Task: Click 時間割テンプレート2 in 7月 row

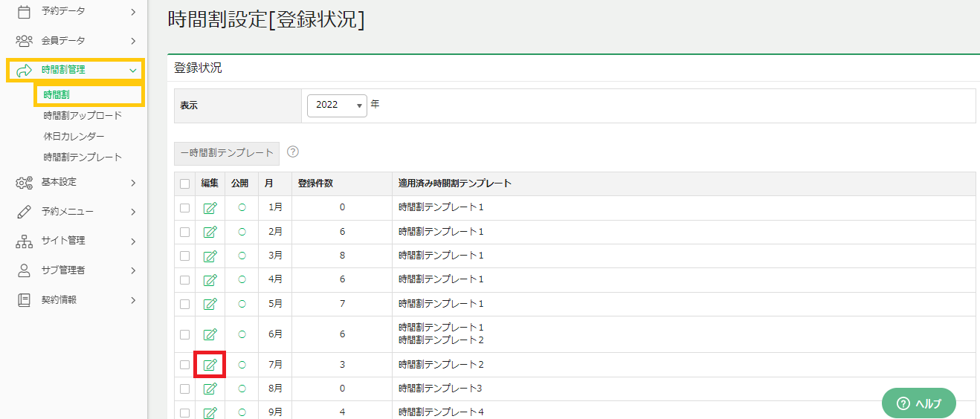Action: pyautogui.click(x=441, y=365)
